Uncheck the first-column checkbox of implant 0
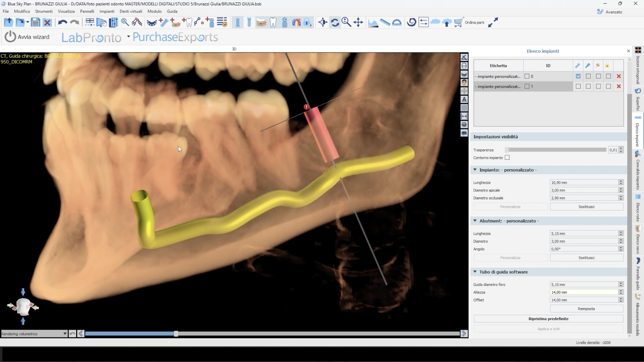Viewport: 644px width, 362px height. (x=578, y=76)
